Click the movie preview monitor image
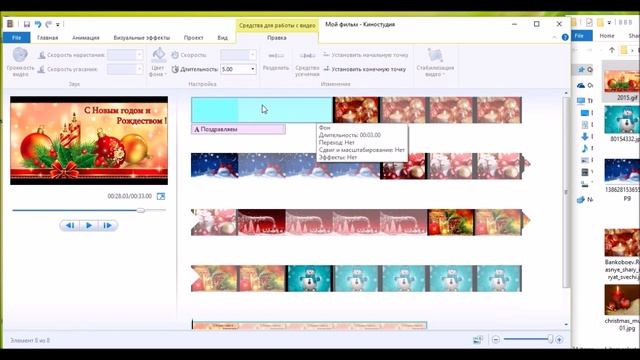The image size is (640, 360). click(89, 140)
